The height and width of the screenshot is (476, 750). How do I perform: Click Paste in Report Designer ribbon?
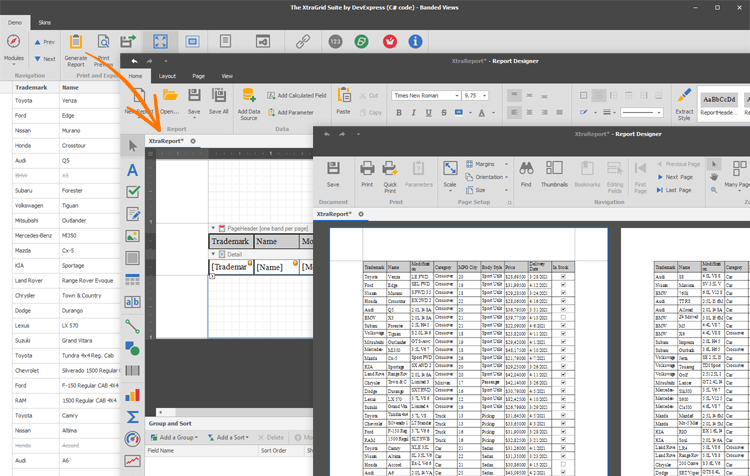click(x=343, y=95)
